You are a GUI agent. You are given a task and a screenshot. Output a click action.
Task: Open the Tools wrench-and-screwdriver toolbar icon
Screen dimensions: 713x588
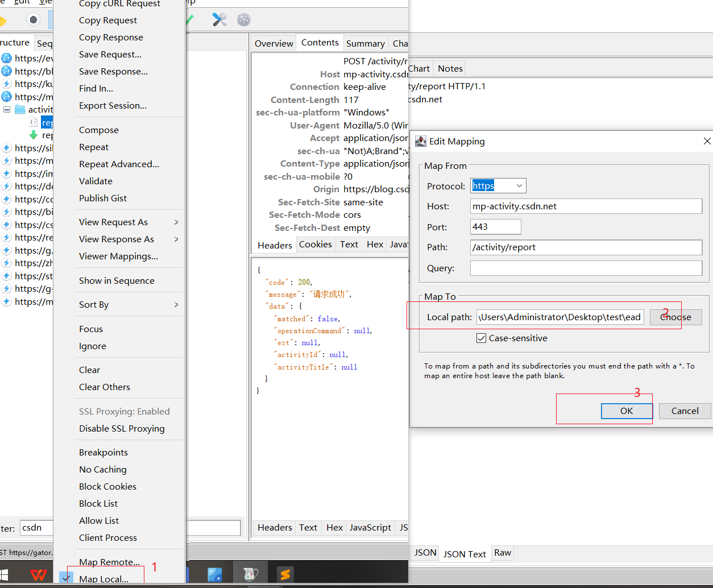pyautogui.click(x=219, y=20)
